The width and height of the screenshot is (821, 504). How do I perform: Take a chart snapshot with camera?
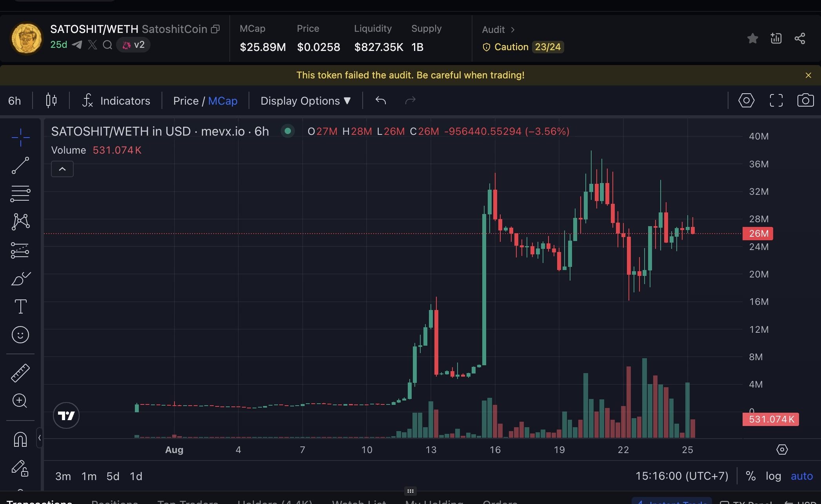tap(806, 100)
